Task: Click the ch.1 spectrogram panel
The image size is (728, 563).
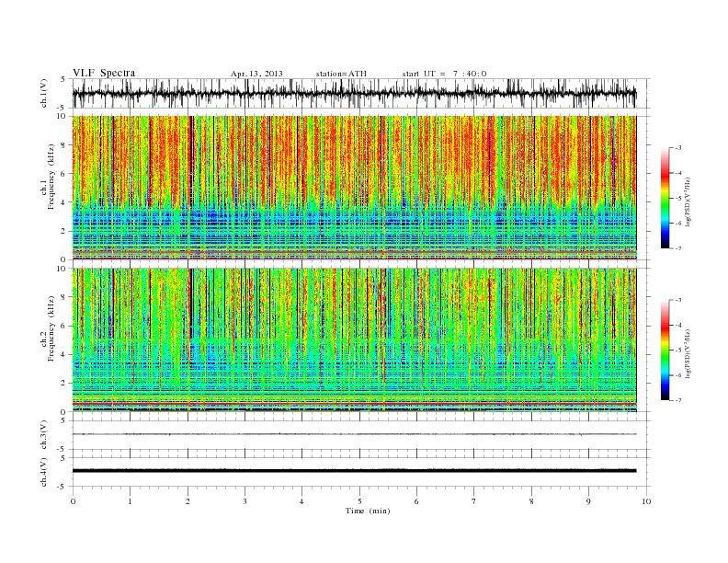Action: click(x=355, y=188)
